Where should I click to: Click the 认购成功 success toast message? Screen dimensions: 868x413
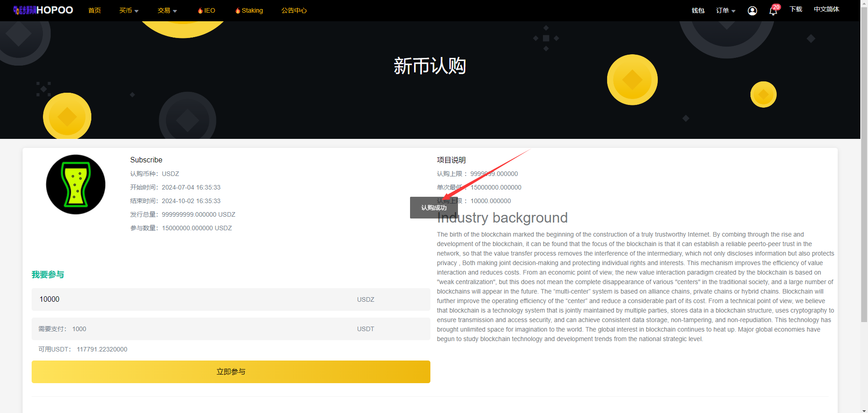coord(434,208)
